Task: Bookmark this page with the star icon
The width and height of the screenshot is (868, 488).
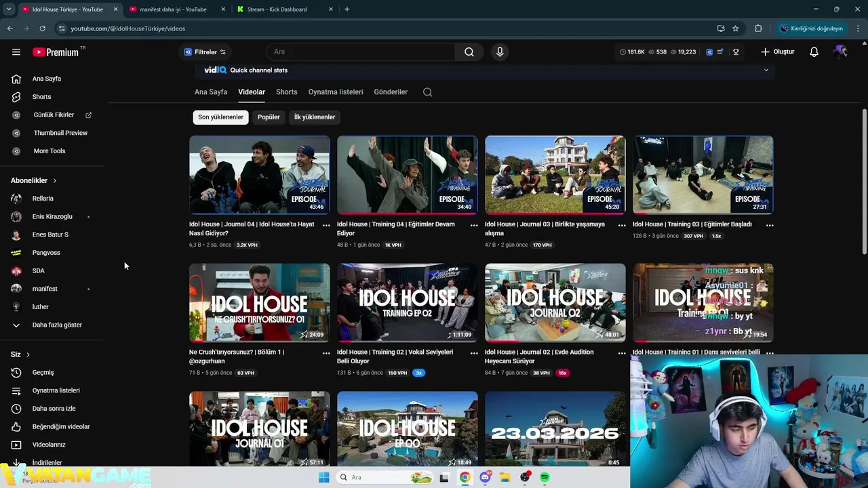Action: [736, 28]
